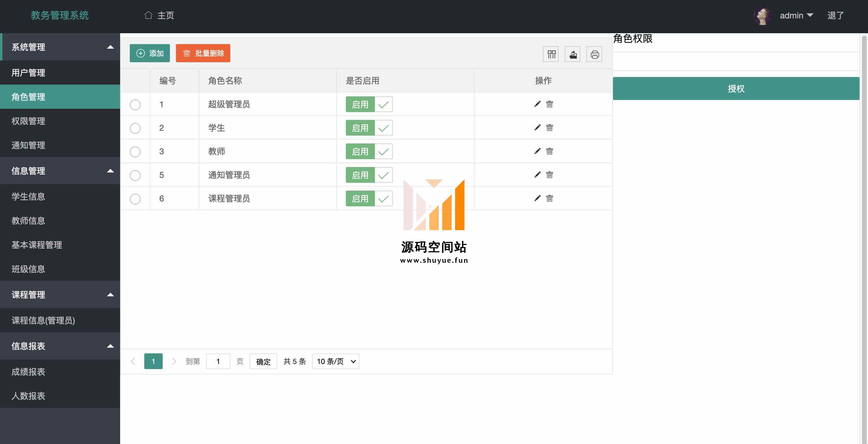Go to next page arrow in pagination
This screenshot has height=444, width=868.
(x=174, y=362)
